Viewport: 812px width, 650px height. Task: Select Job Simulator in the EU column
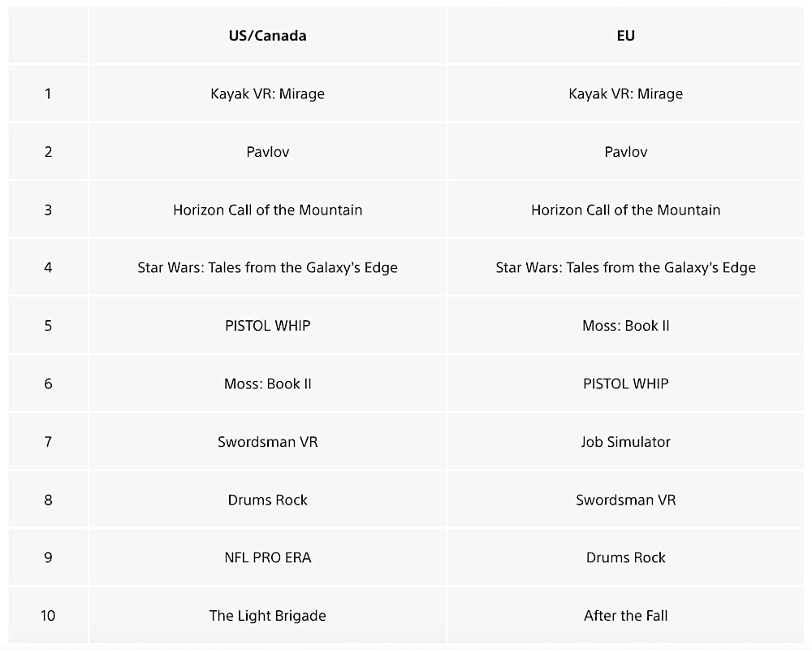click(x=625, y=442)
